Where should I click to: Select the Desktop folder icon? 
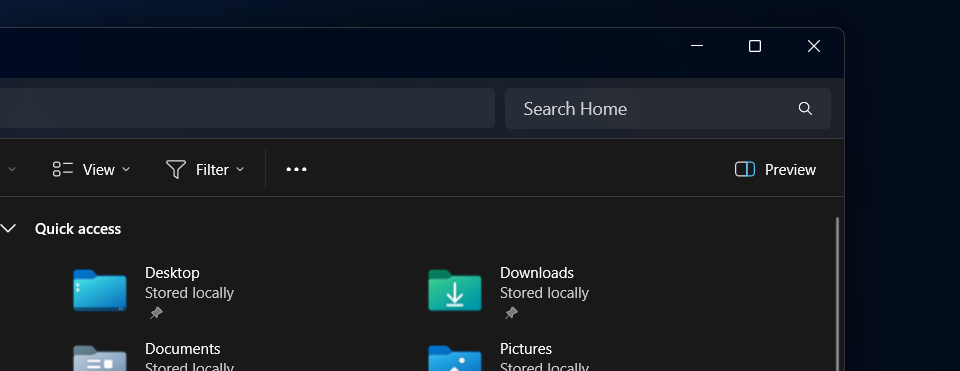pos(100,290)
